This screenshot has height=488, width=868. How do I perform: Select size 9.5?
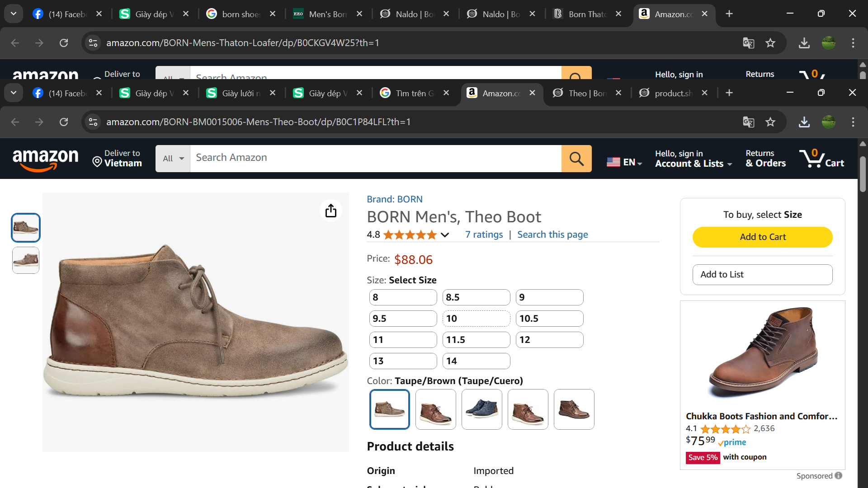click(x=403, y=319)
